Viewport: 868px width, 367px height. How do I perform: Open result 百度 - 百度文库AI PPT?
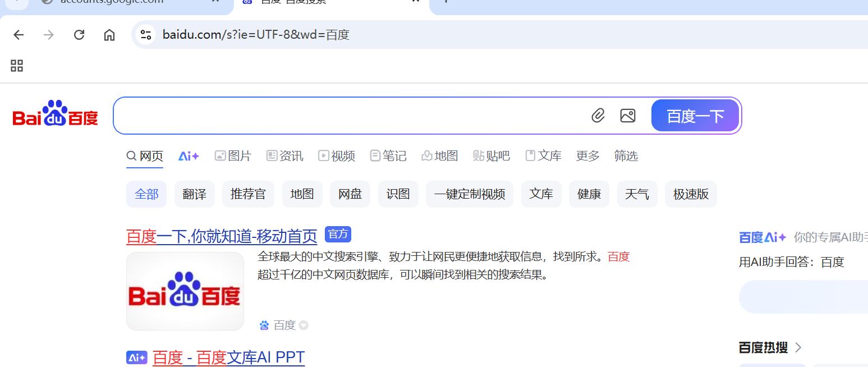pos(228,357)
